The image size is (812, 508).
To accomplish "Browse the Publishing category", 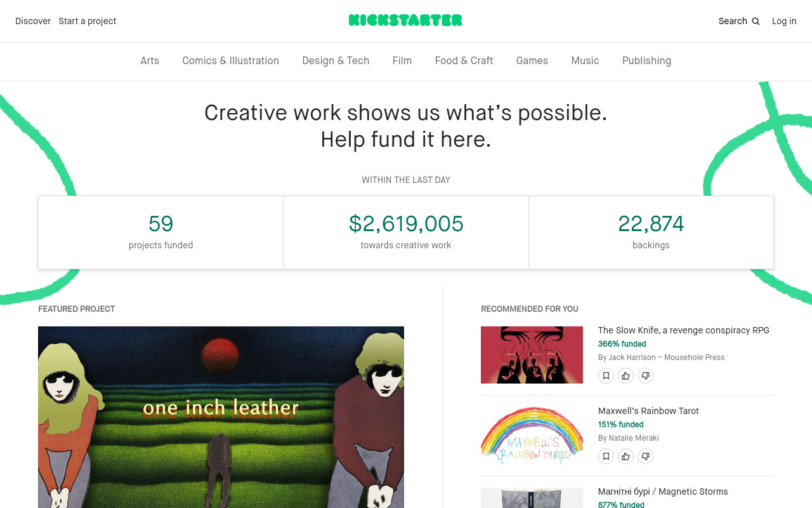I will pos(646,61).
